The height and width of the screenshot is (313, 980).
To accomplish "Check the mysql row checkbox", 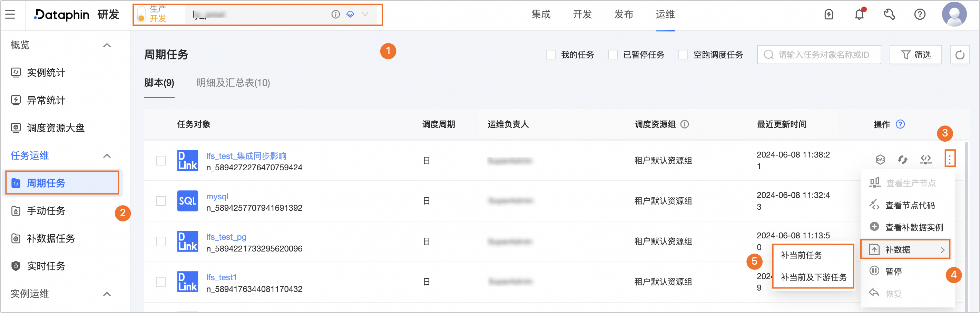I will point(160,201).
